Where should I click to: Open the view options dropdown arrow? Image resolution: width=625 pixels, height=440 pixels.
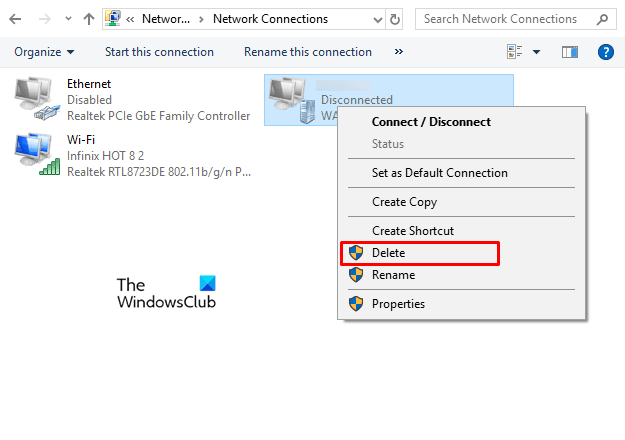pyautogui.click(x=536, y=52)
